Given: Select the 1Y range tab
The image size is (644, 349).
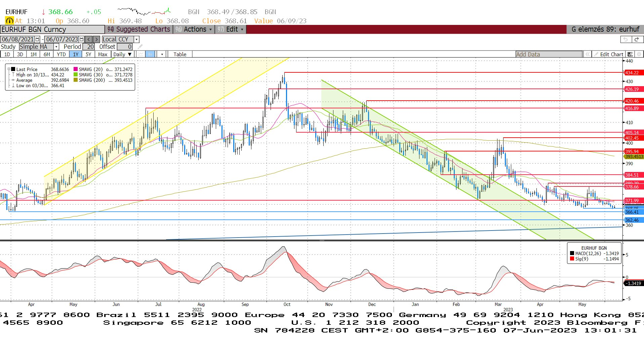Looking at the screenshot, I should pos(76,54).
